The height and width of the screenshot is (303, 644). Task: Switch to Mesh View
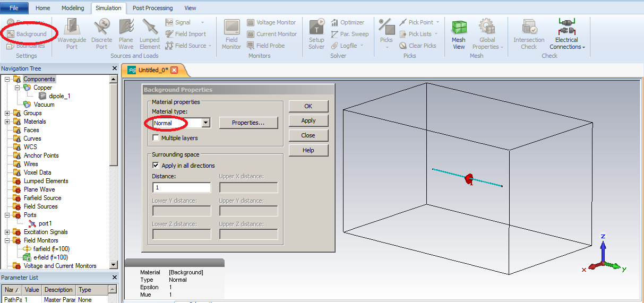[x=459, y=34]
